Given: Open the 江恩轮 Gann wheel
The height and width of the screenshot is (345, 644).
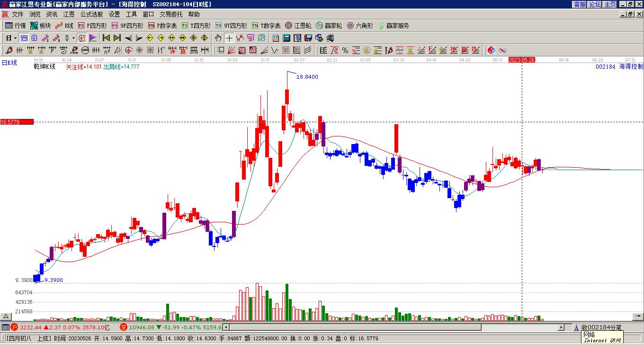Looking at the screenshot, I should coord(298,26).
